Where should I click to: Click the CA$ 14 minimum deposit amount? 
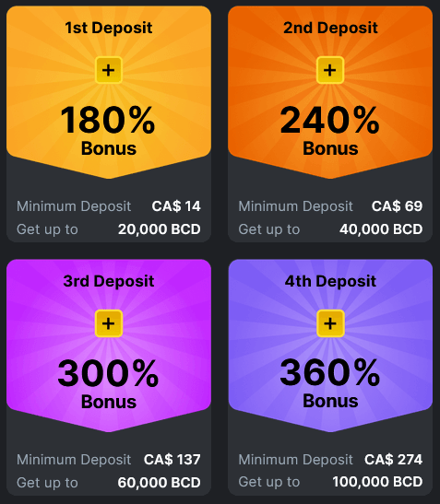(176, 206)
